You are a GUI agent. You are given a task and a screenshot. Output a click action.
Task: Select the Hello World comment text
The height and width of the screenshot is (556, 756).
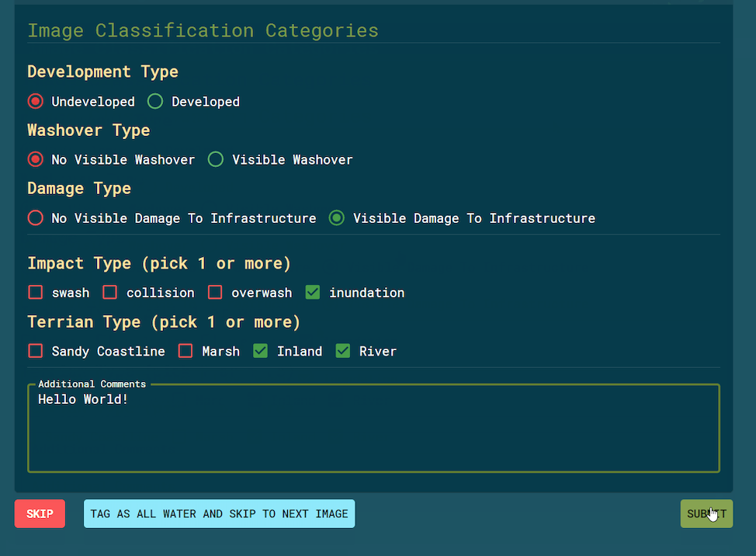[x=83, y=399]
